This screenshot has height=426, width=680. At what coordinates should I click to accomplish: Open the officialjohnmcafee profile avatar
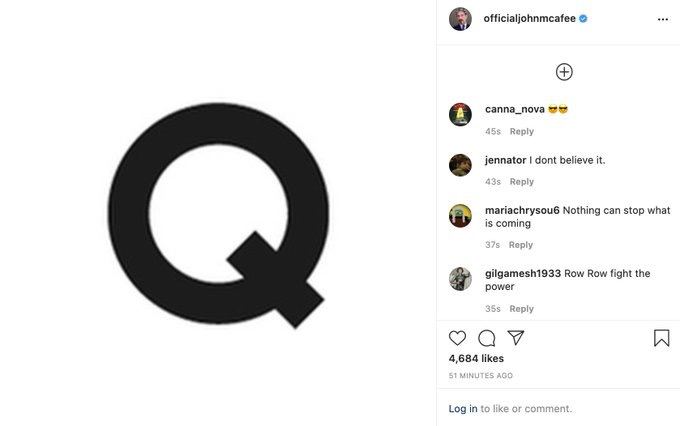460,19
